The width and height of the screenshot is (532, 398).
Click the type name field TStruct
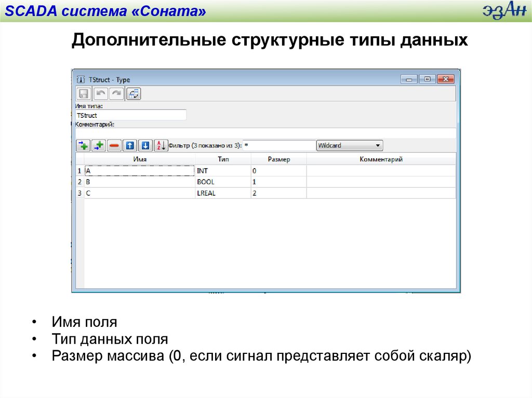click(130, 115)
